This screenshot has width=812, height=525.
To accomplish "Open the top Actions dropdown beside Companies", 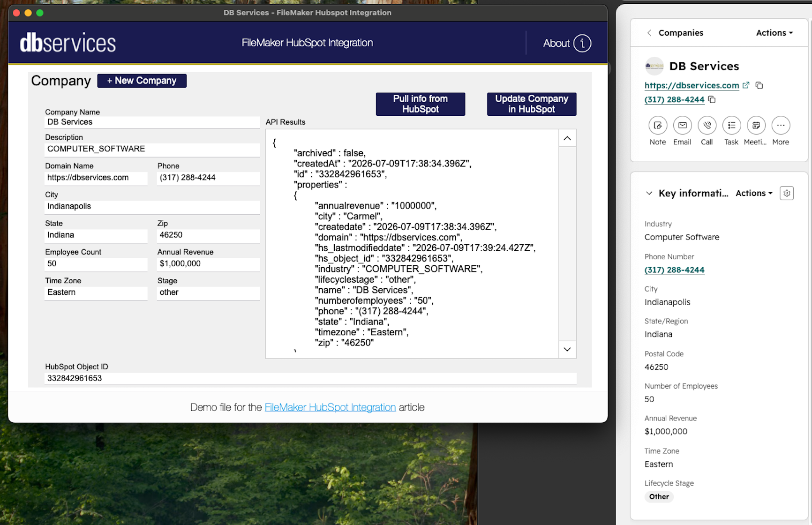I will click(x=774, y=33).
